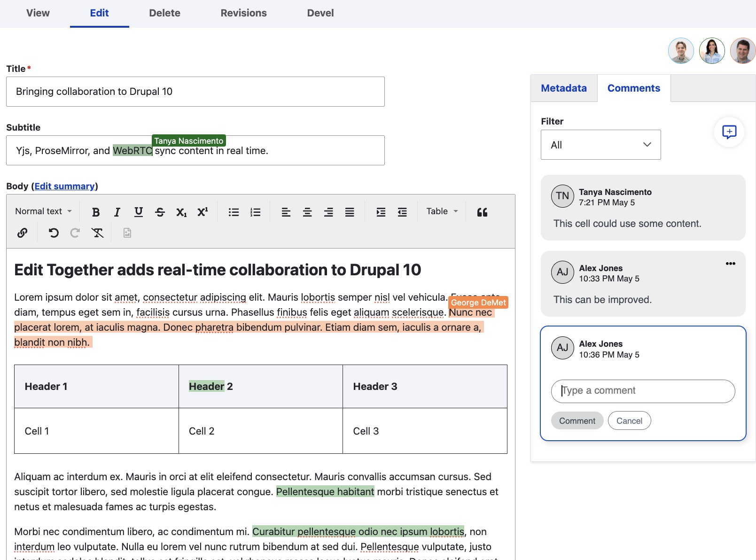Open options menu on Alex Jones comment
This screenshot has height=560, width=756.
coord(730,264)
